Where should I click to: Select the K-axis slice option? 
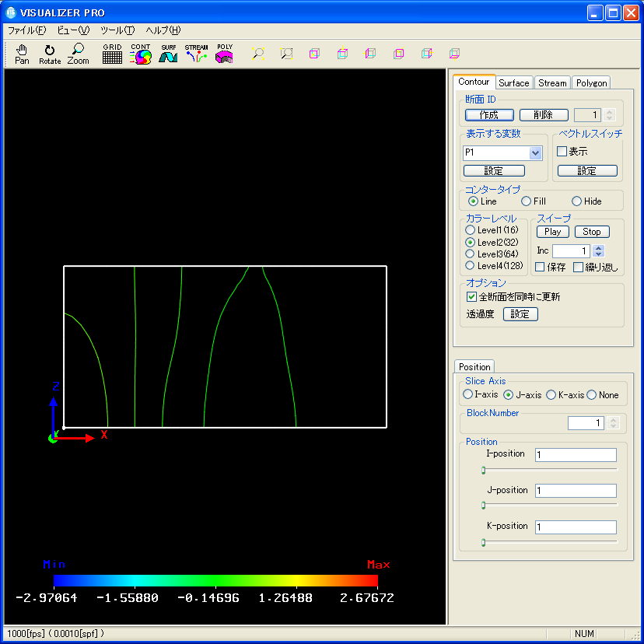[551, 395]
